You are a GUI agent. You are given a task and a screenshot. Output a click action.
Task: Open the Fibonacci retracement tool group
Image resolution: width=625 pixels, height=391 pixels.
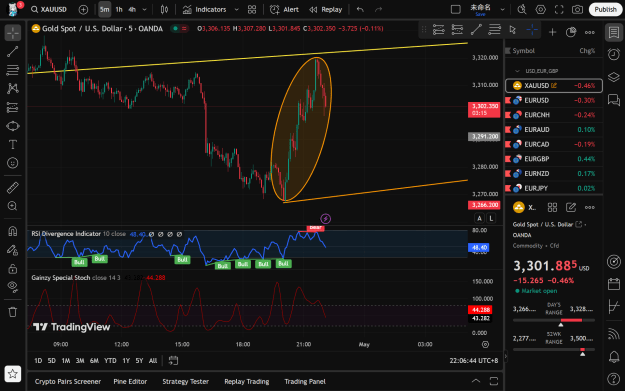point(13,70)
